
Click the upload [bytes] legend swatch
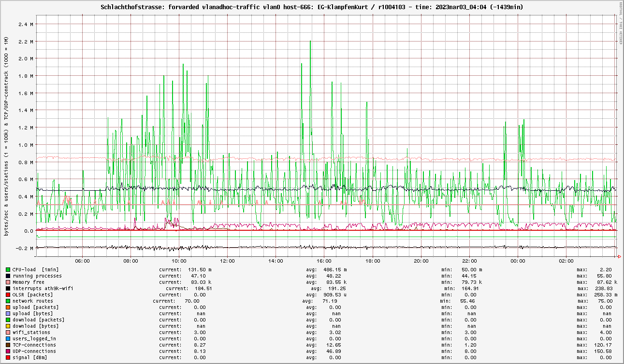coord(8,314)
